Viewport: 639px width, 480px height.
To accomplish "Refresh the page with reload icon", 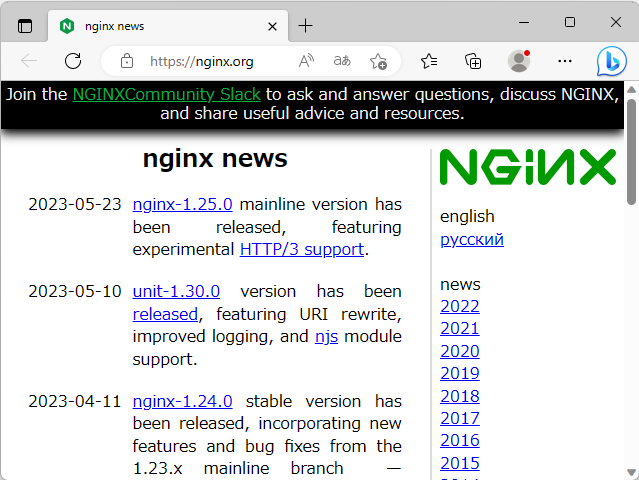I will tap(73, 61).
